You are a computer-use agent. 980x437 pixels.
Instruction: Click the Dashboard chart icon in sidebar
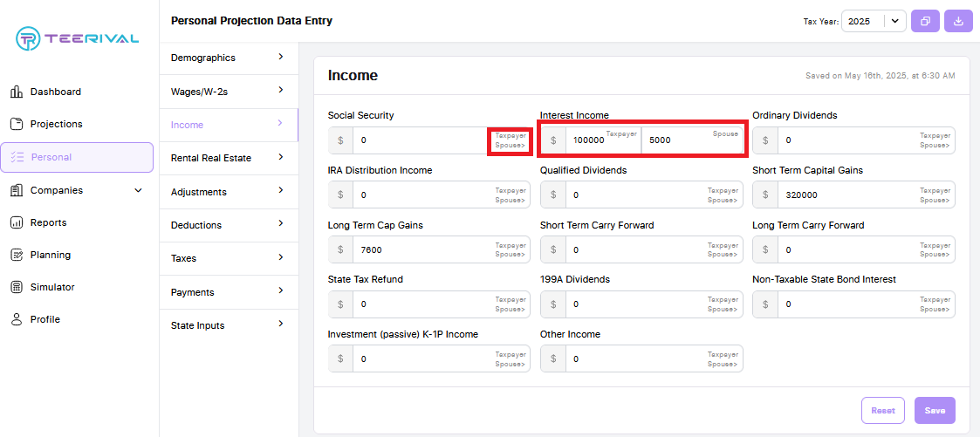pyautogui.click(x=17, y=92)
